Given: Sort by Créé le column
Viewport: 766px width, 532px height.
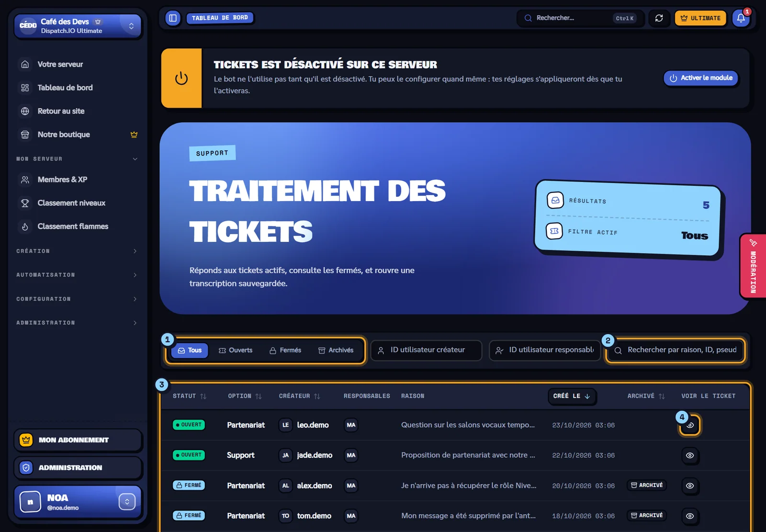Looking at the screenshot, I should click(572, 396).
